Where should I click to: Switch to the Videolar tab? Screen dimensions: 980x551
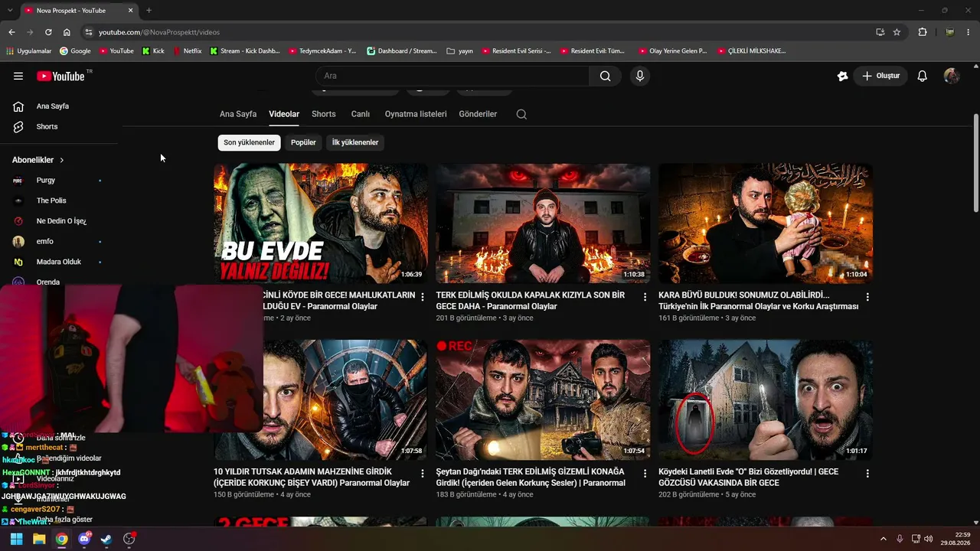[284, 114]
